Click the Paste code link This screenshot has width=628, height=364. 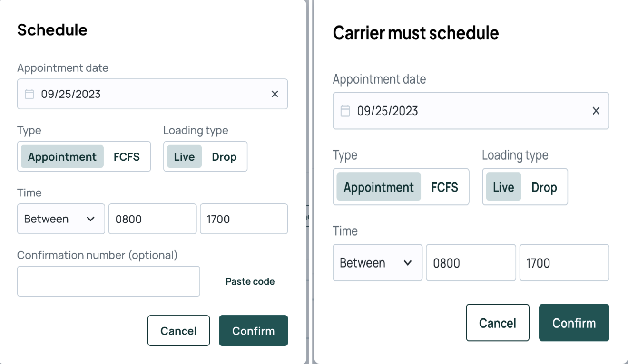point(250,281)
